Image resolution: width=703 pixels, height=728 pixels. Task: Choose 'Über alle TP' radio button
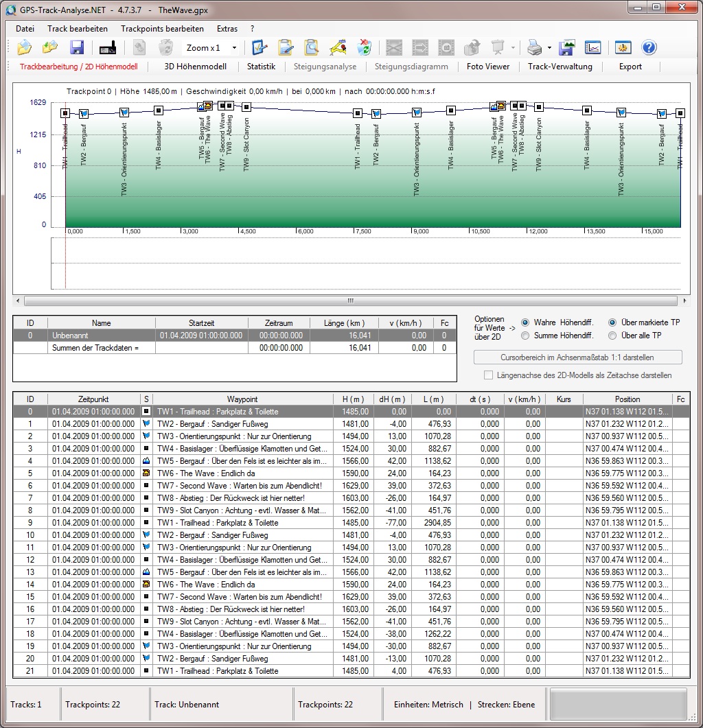pos(613,336)
